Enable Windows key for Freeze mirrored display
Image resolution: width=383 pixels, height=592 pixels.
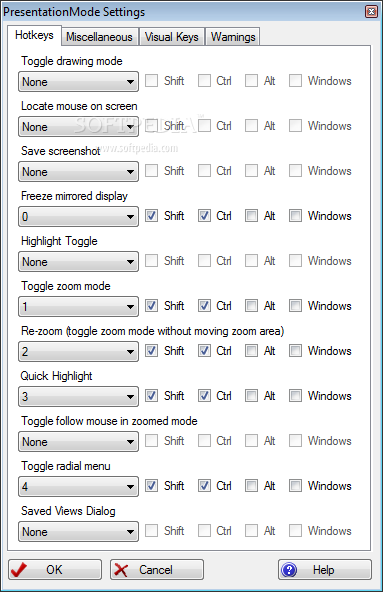(x=295, y=216)
